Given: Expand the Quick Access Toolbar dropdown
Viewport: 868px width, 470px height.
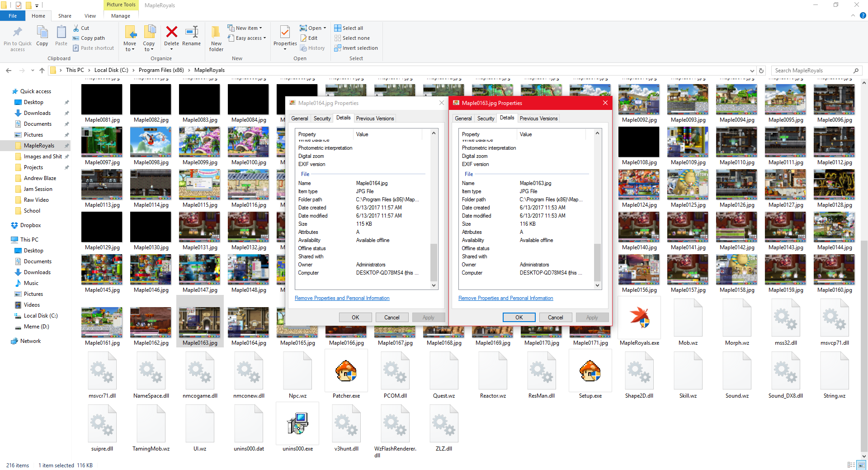Looking at the screenshot, I should coord(37,5).
